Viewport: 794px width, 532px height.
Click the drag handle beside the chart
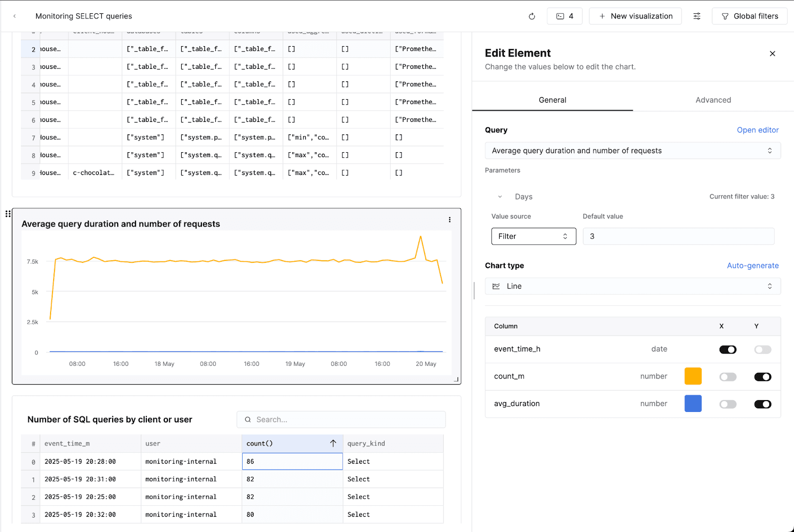point(8,214)
